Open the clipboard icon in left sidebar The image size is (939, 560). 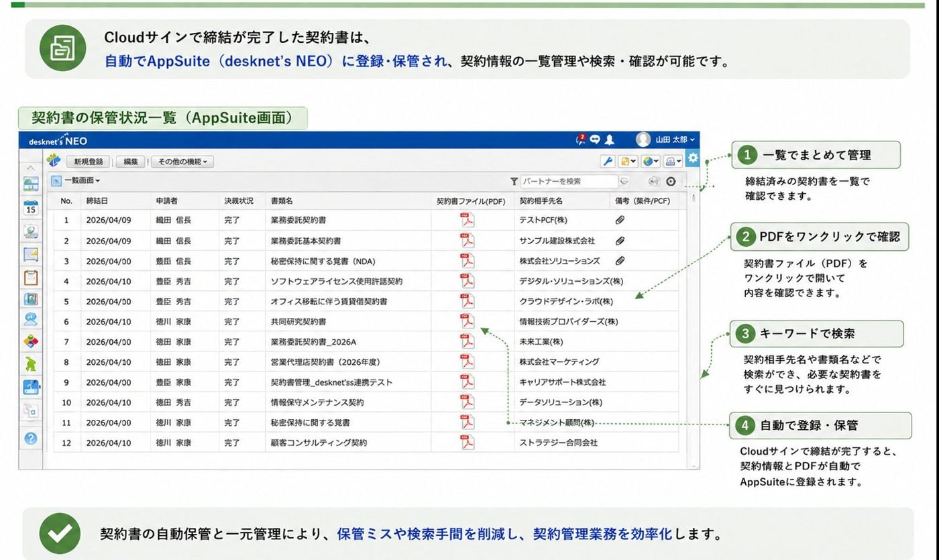[x=31, y=277]
